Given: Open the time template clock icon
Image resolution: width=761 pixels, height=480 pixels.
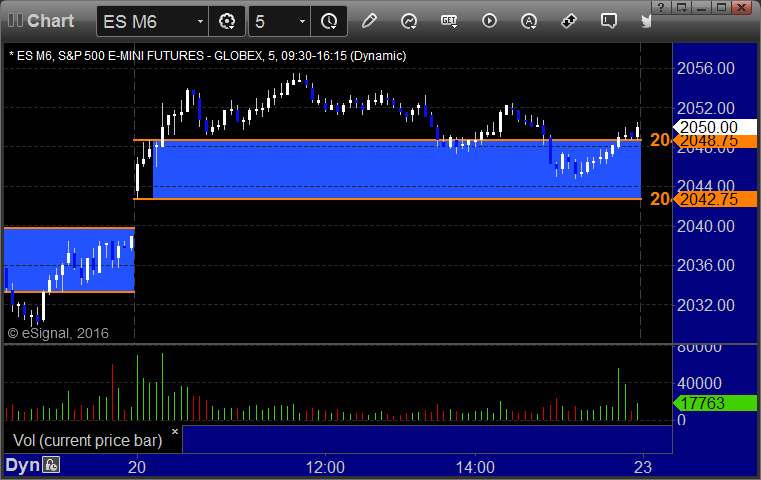Looking at the screenshot, I should click(329, 21).
